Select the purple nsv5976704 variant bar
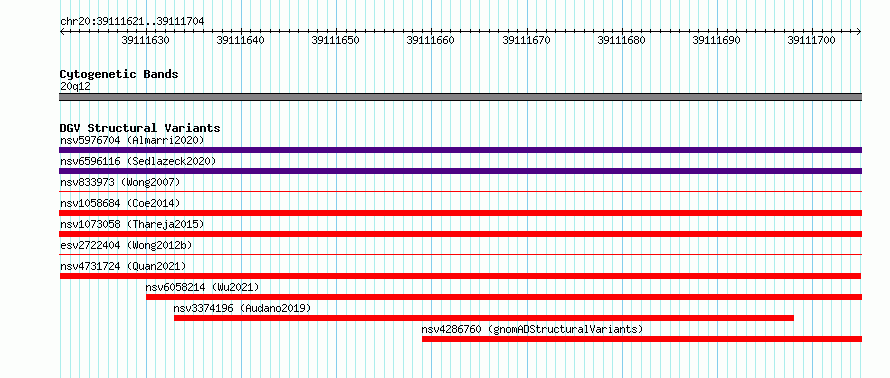This screenshot has height=378, width=890. point(460,150)
